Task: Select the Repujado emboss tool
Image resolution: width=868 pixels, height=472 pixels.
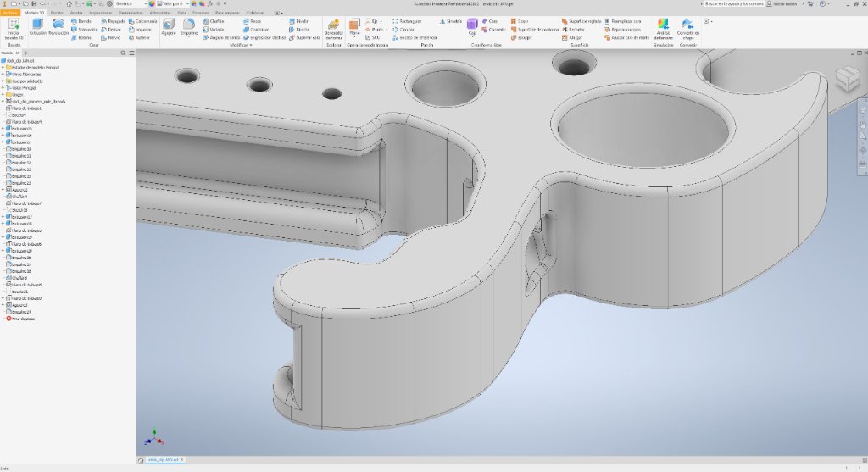Action: tap(113, 21)
